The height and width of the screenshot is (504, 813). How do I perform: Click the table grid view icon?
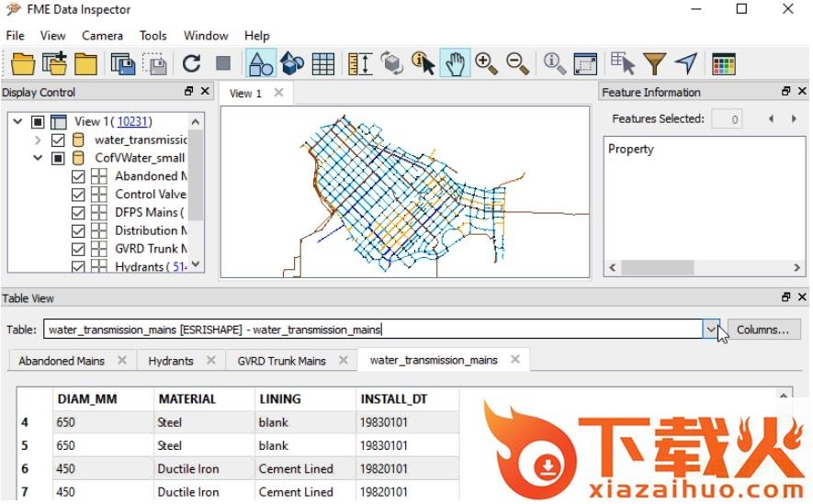[x=323, y=64]
